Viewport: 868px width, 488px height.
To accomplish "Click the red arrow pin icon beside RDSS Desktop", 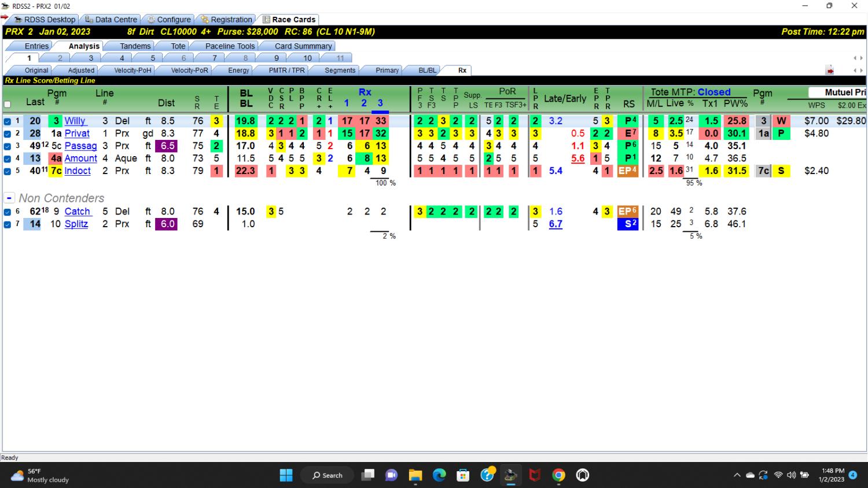I will point(5,18).
